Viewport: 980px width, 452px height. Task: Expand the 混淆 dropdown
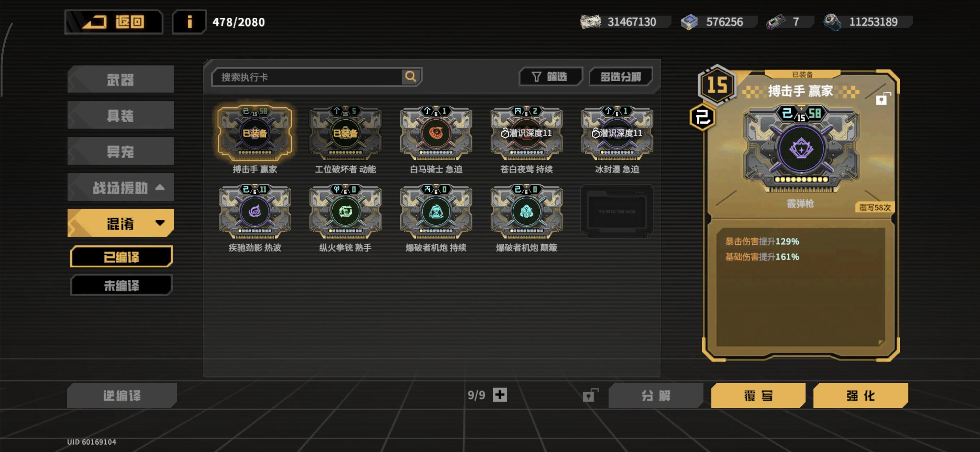click(121, 223)
